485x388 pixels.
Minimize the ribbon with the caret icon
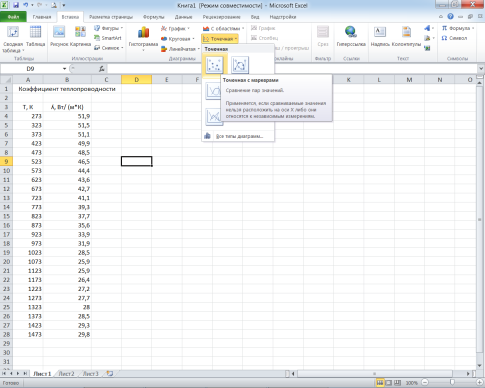click(441, 16)
